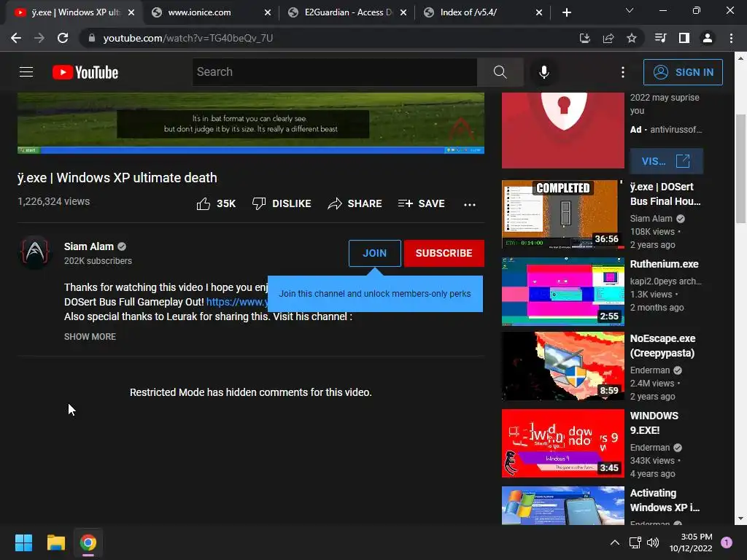Open the https://www link in description
The width and height of the screenshot is (747, 560).
click(x=237, y=302)
